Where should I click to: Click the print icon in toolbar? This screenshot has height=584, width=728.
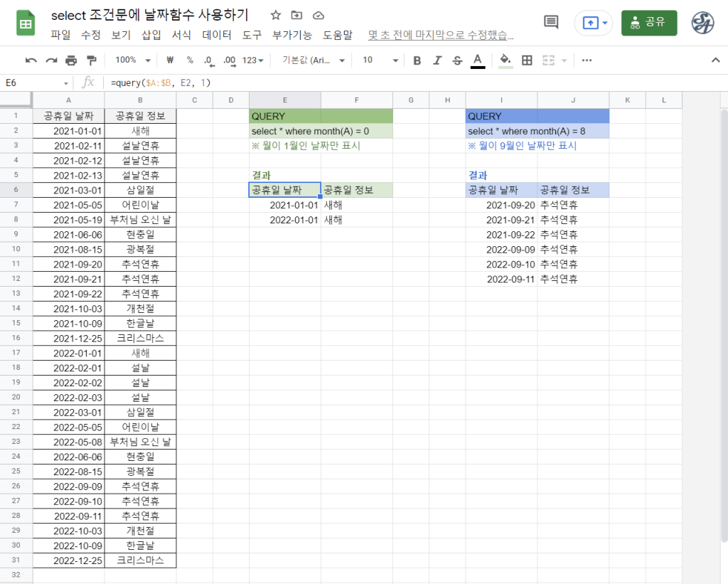(71, 60)
